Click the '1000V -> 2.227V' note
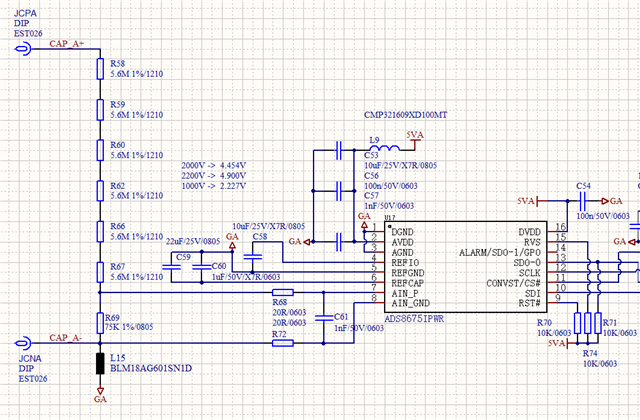The height and width of the screenshot is (420, 640). point(213,186)
